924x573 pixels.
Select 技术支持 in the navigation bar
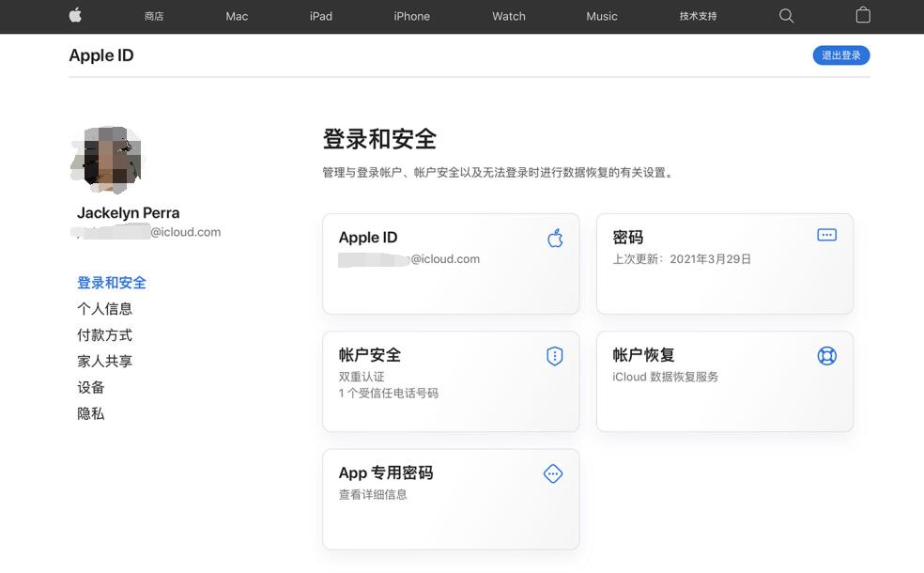click(698, 16)
